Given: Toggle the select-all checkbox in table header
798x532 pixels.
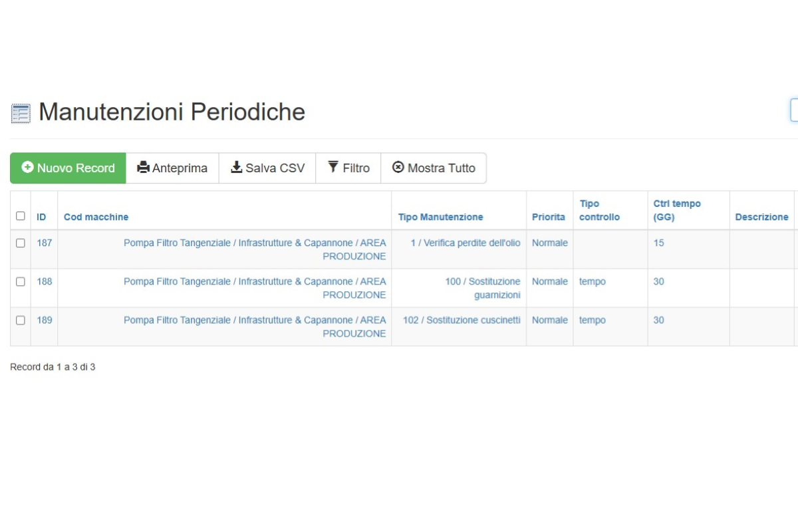Looking at the screenshot, I should coord(21,216).
